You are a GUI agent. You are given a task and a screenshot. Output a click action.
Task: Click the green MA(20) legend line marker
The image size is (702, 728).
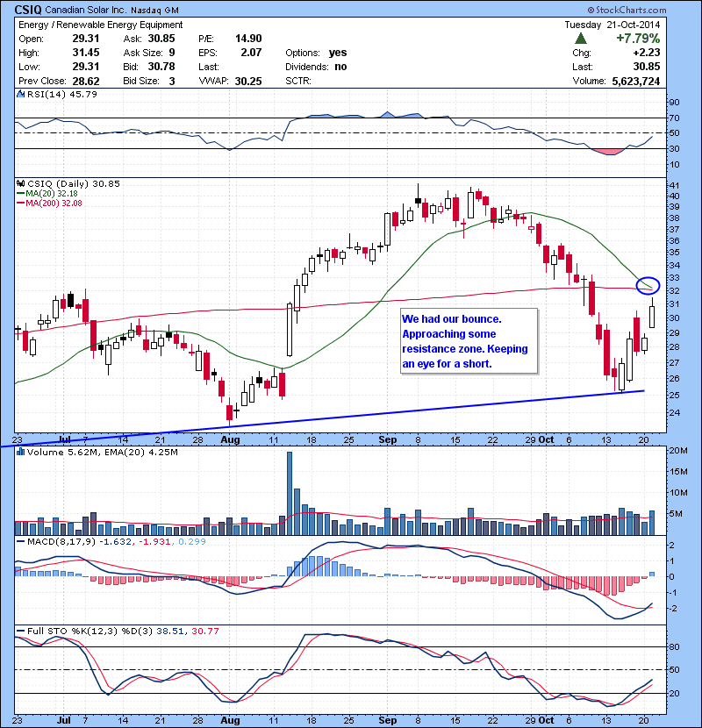20,194
